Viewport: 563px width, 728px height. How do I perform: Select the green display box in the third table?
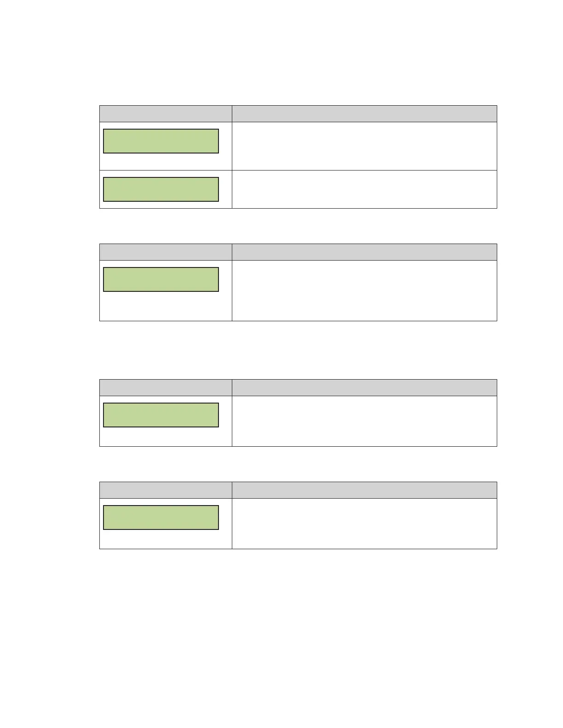coord(161,415)
